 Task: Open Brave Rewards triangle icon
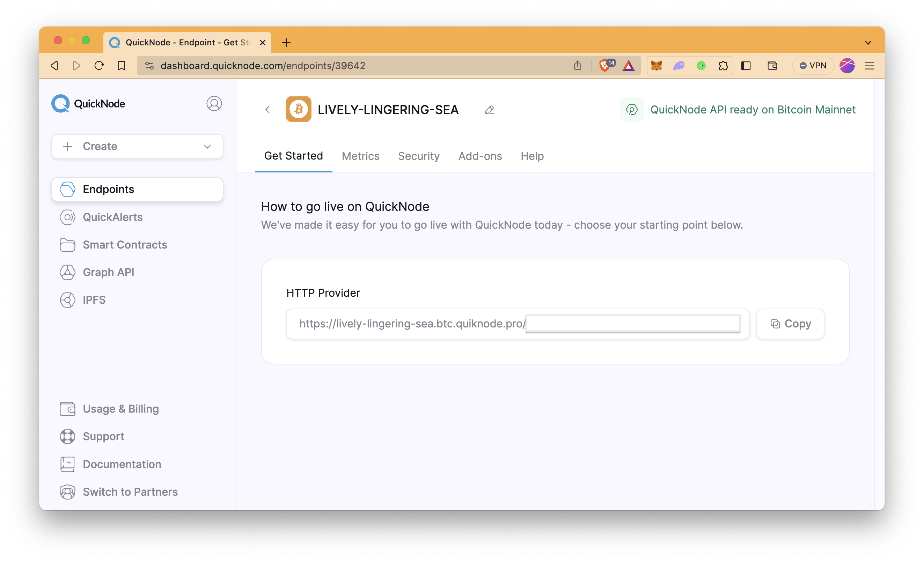[629, 66]
